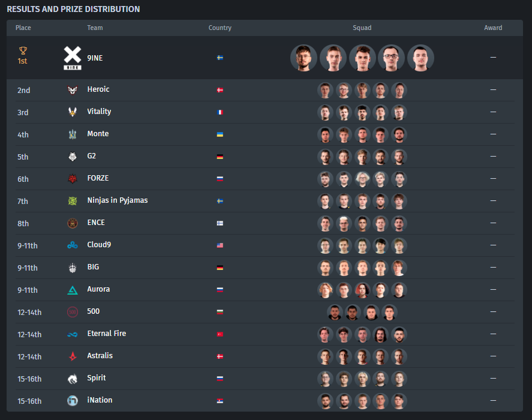Click the 9INE team logo
This screenshot has width=532, height=420.
[x=73, y=58]
